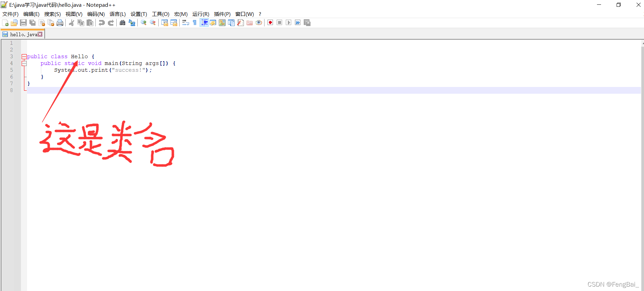Viewport: 644px width, 291px height.
Task: Click the word "Hello" class name in code
Action: (79, 57)
